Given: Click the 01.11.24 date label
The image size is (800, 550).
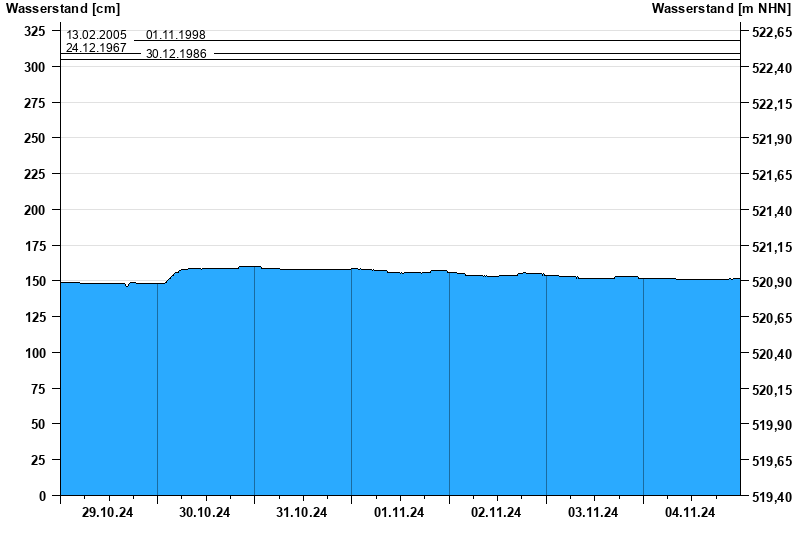Looking at the screenshot, I should [399, 513].
